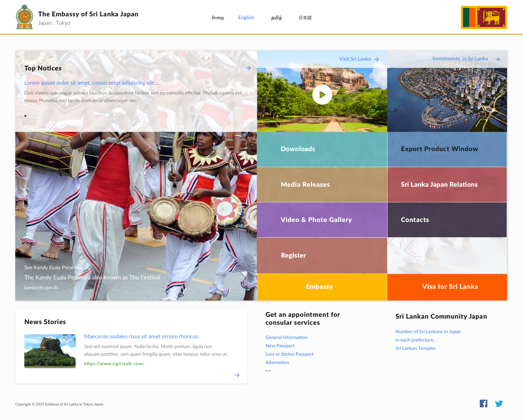The height and width of the screenshot is (420, 523).
Task: Click the Facebook icon in footer
Action: point(483,403)
